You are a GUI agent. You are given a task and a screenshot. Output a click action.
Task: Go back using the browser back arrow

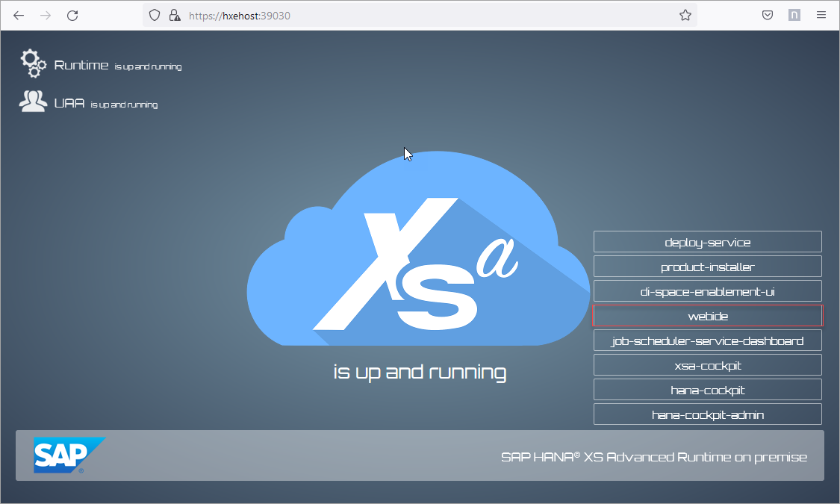pos(19,16)
